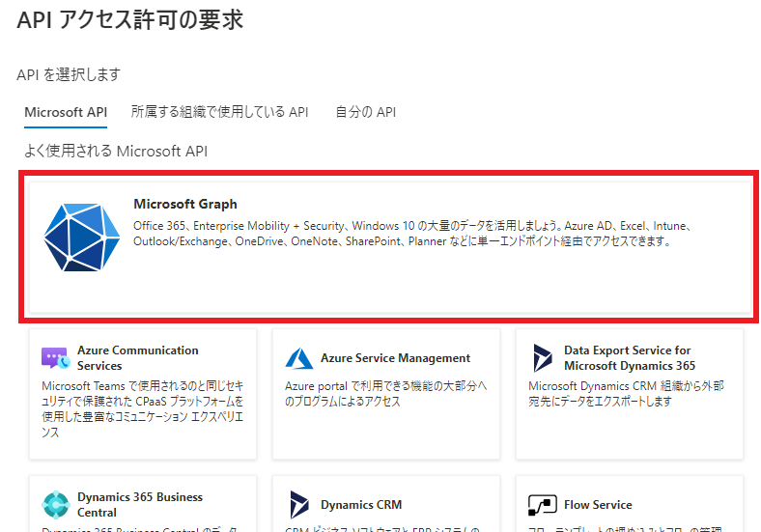The image size is (761, 532).
Task: Open the Flow Service title
Action: (598, 505)
